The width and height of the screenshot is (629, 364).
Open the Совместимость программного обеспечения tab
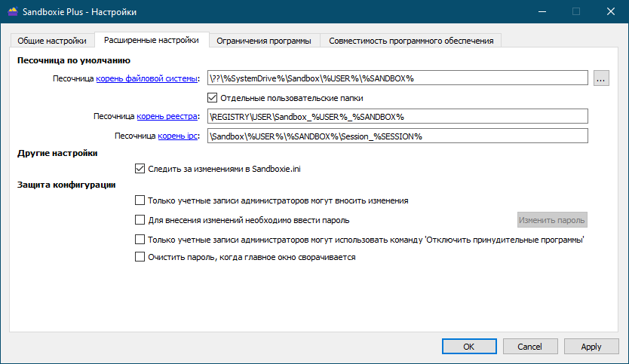click(x=411, y=41)
